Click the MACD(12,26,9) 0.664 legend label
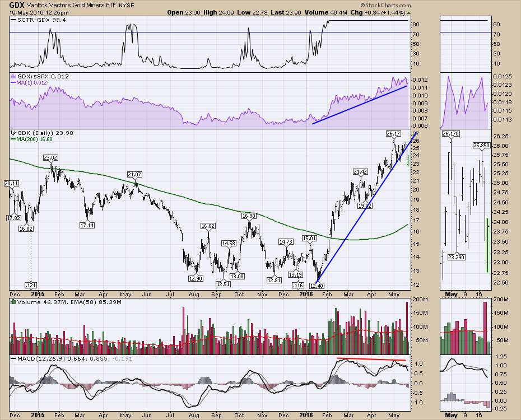The image size is (521, 420). click(x=52, y=359)
